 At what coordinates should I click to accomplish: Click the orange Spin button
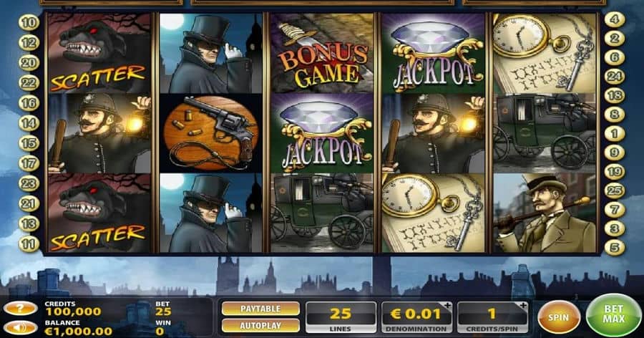(559, 317)
